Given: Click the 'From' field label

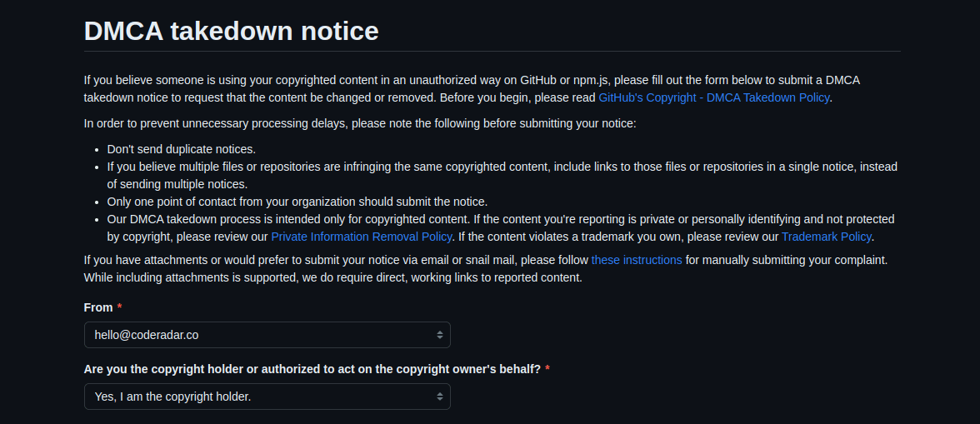Looking at the screenshot, I should point(98,307).
